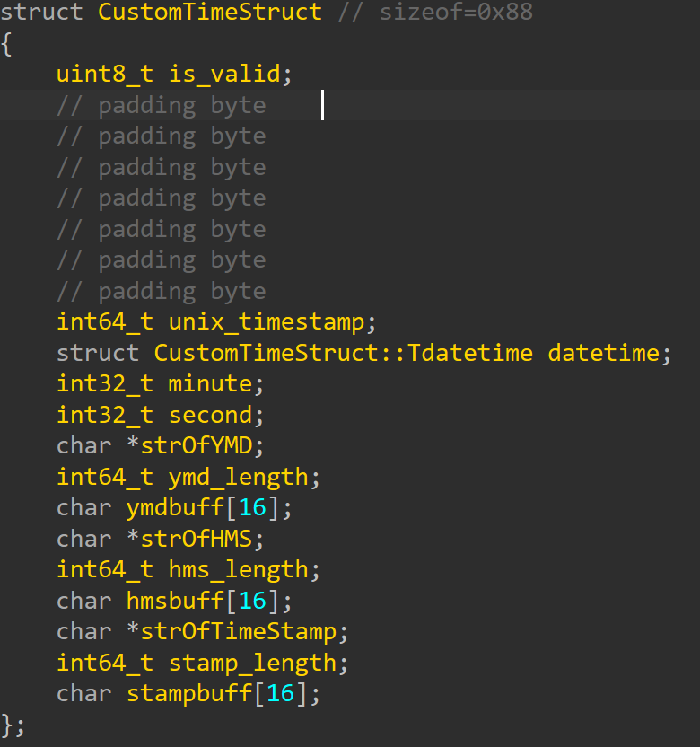
Task: Click the minute field name
Action: click(x=209, y=383)
